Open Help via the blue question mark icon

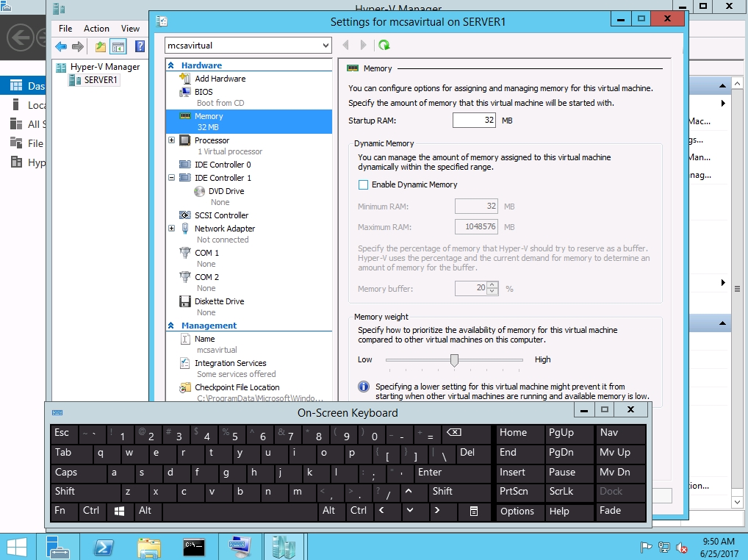tap(140, 46)
